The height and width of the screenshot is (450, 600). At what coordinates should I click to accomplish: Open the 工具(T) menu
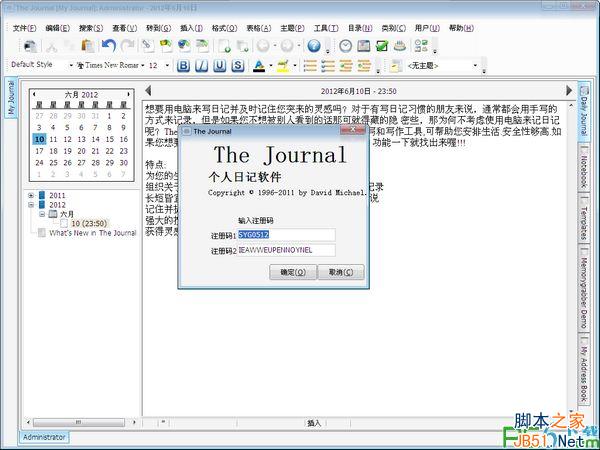click(326, 28)
